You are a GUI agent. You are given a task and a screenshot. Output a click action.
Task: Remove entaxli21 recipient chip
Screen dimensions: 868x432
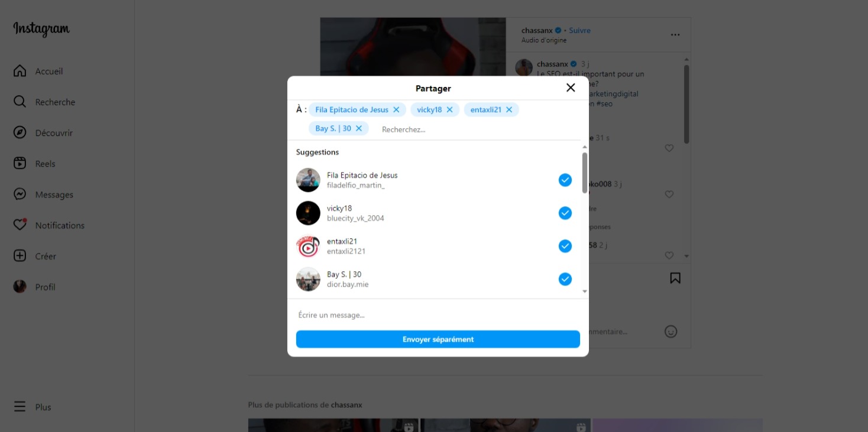point(509,109)
